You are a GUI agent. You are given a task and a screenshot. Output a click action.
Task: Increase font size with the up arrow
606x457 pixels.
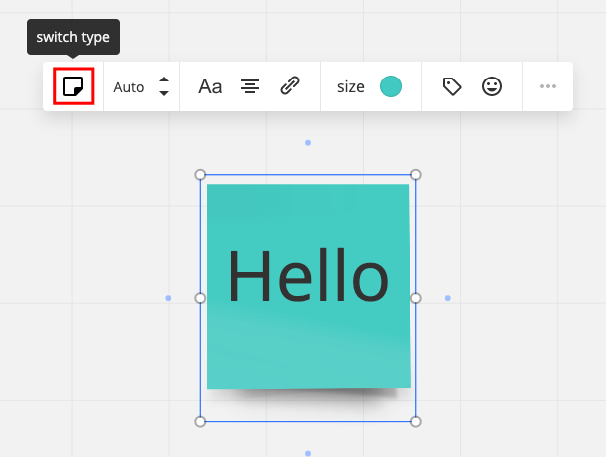click(x=164, y=80)
